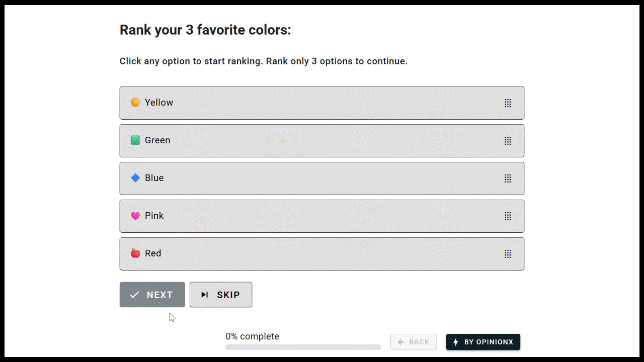The height and width of the screenshot is (362, 644).
Task: Open the By OpinionX link
Action: point(483,342)
